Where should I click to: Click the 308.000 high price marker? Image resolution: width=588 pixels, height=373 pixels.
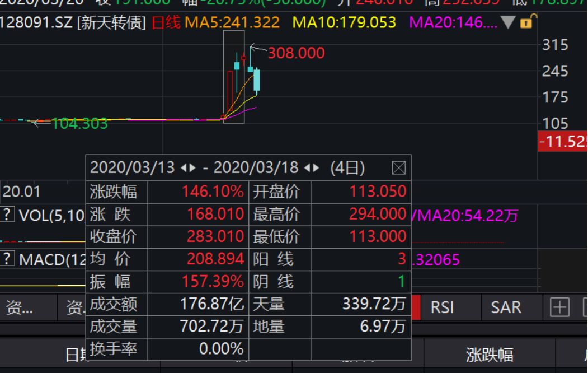click(x=296, y=53)
